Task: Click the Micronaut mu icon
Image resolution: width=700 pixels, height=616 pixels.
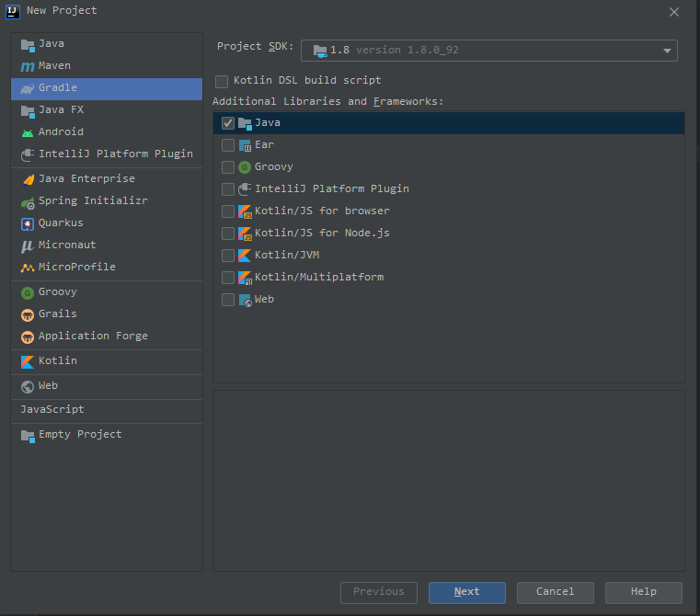Action: tap(28, 245)
